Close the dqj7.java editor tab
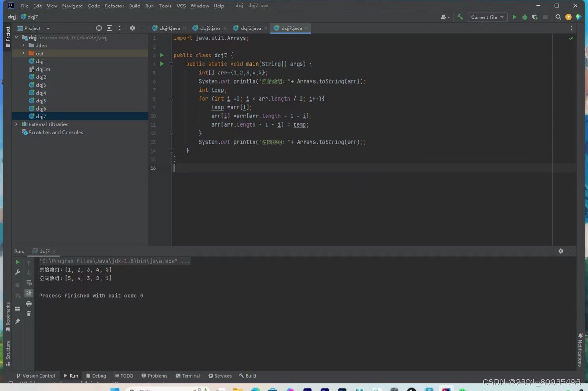The image size is (588, 391). pyautogui.click(x=306, y=28)
